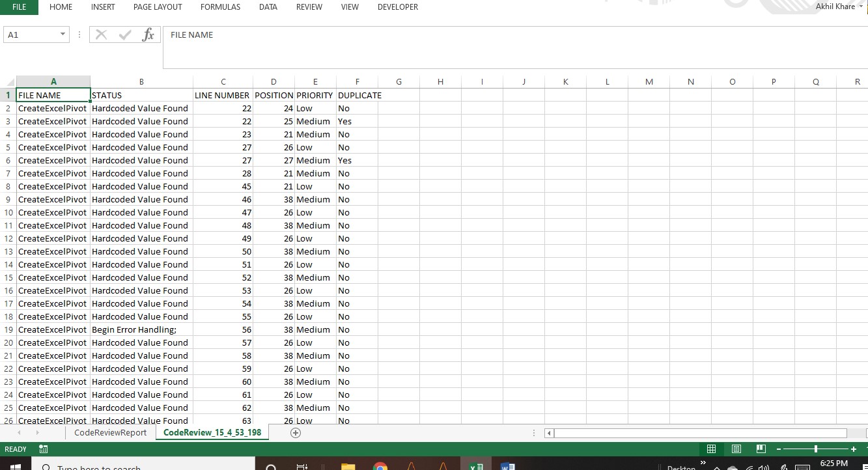The height and width of the screenshot is (470, 868).
Task: Select the LINE NUMBER header cell
Action: pyautogui.click(x=223, y=95)
